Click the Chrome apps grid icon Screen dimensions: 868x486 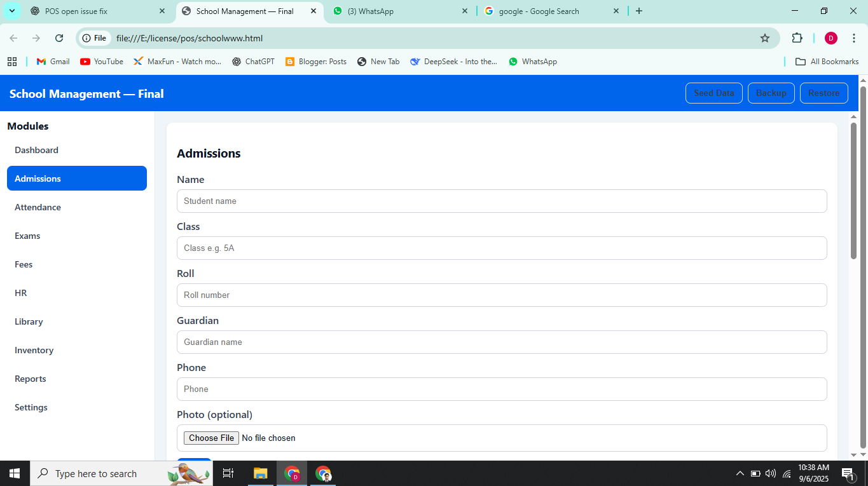12,62
